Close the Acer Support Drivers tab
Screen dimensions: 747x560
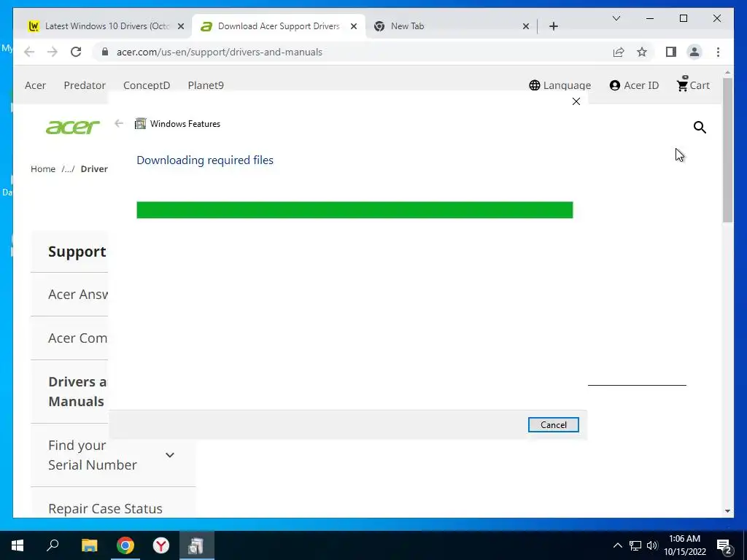(354, 26)
